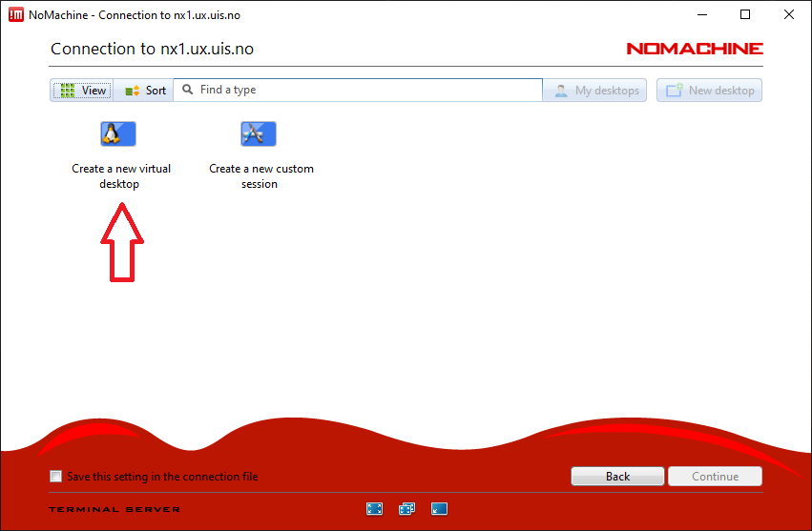Image resolution: width=812 pixels, height=531 pixels.
Task: Toggle fullscreen mode icon in bottom bar
Action: click(374, 509)
